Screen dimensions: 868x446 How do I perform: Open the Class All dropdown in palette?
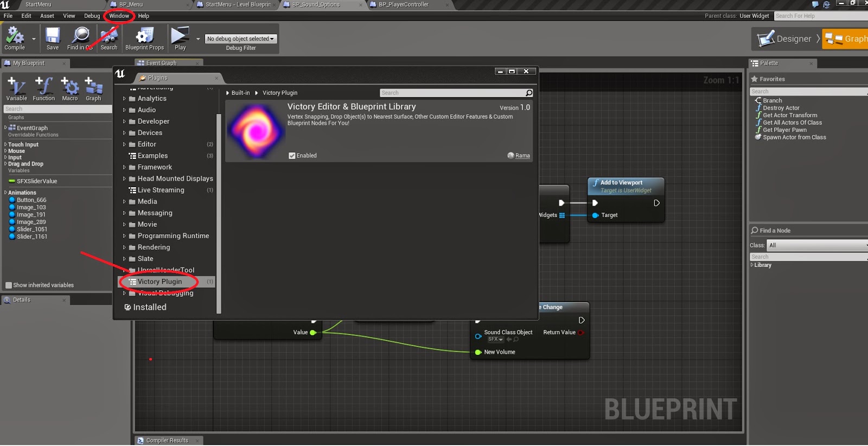817,245
